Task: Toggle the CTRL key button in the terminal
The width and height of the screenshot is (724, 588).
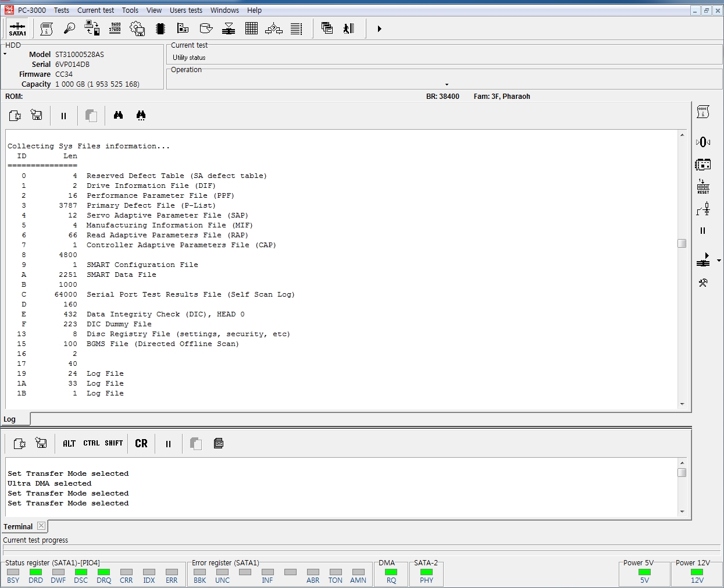Action: pyautogui.click(x=91, y=443)
